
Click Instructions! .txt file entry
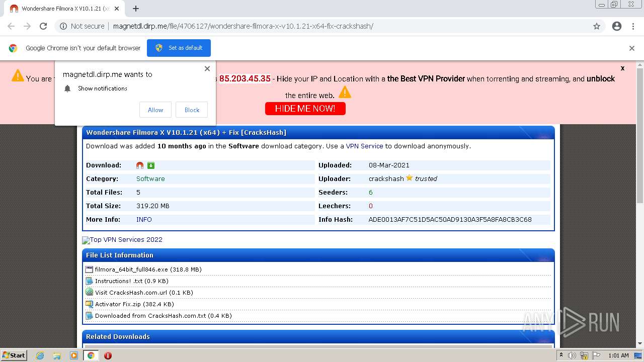(x=132, y=281)
